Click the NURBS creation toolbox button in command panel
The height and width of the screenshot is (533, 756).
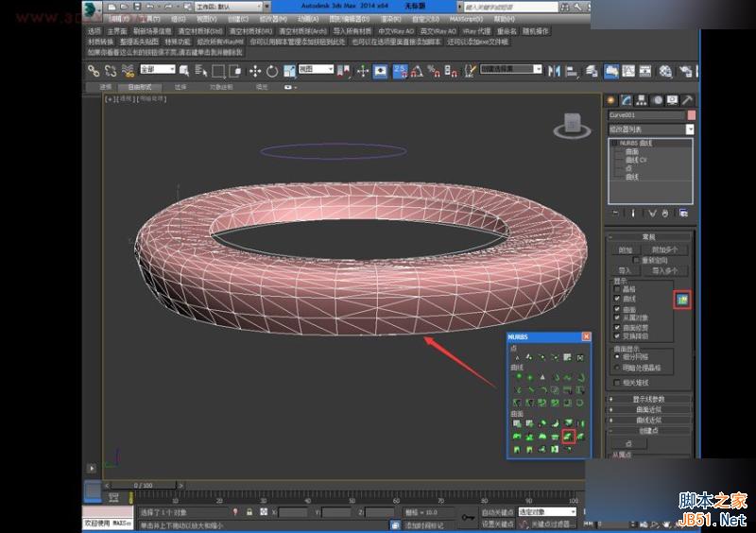click(x=681, y=300)
